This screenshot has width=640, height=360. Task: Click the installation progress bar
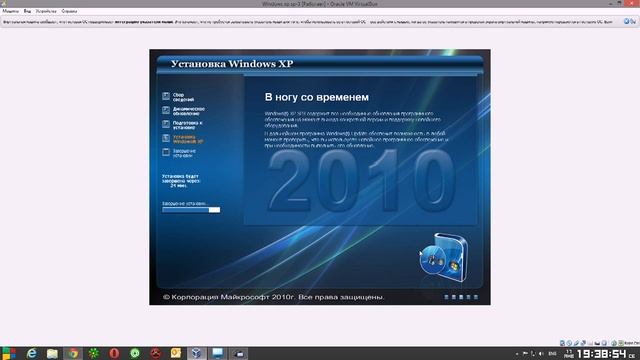coord(191,210)
